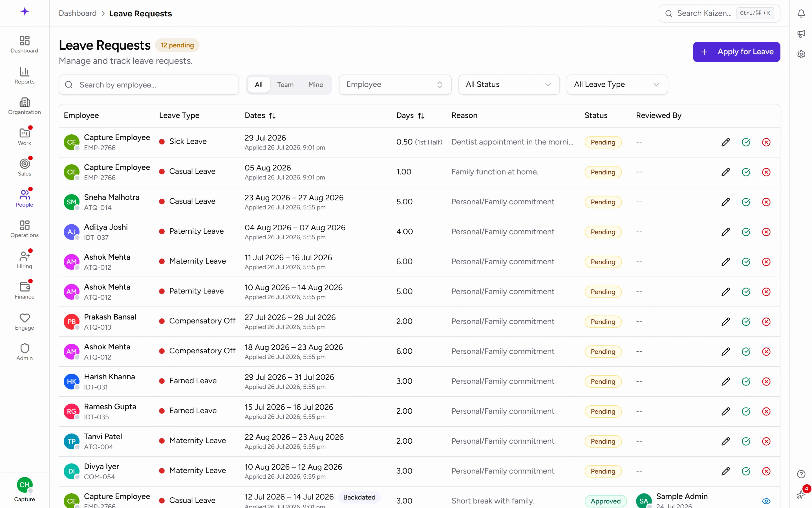Go to Dashboard breadcrumb link
The height and width of the screenshot is (508, 812).
(78, 14)
